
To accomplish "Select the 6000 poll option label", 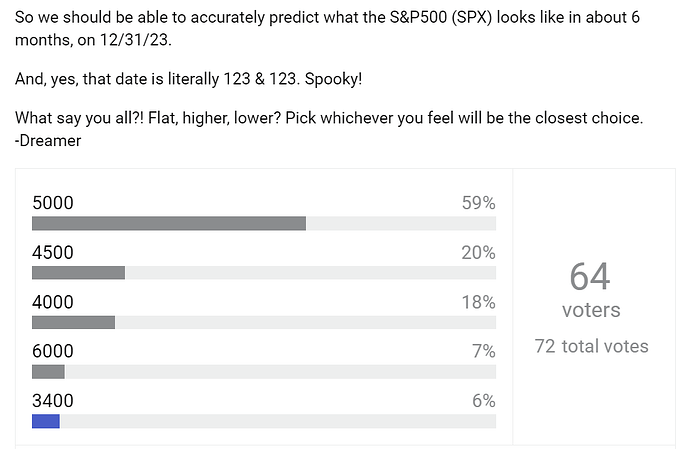I will coord(53,351).
